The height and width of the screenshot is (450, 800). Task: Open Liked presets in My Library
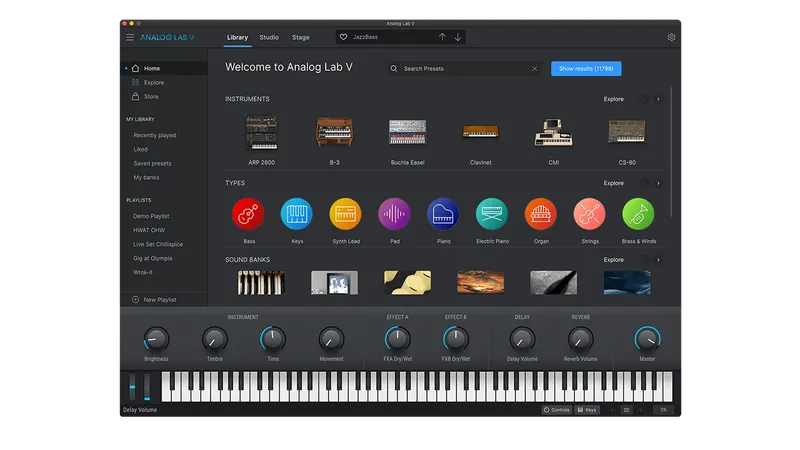click(x=141, y=149)
